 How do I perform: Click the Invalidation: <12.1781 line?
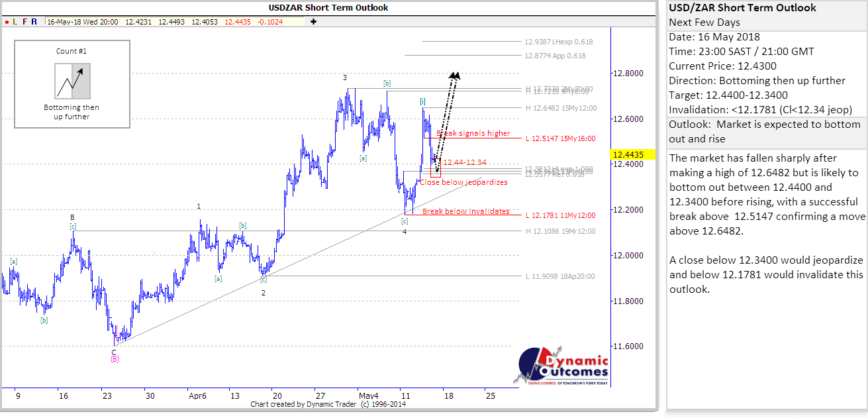[761, 110]
